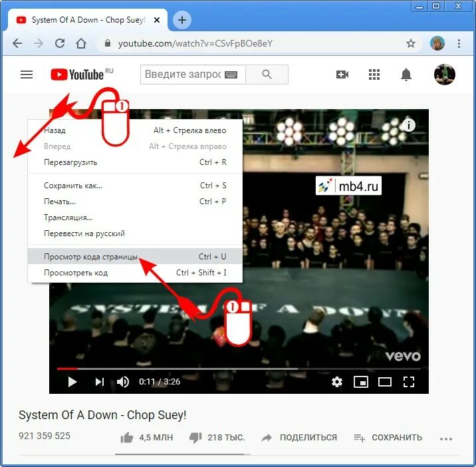Click the ПОДЕЛИТЬСЯ share button
Image resolution: width=476 pixels, height=467 pixels.
(298, 438)
